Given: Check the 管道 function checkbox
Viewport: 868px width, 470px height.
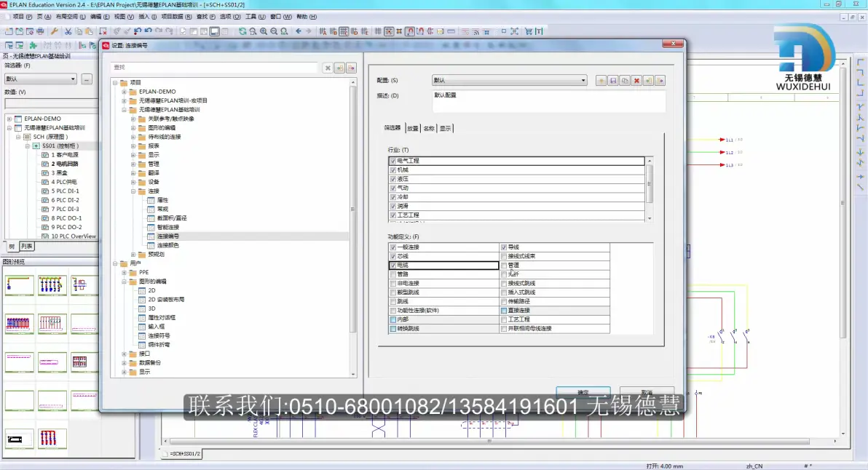Looking at the screenshot, I should [x=504, y=266].
